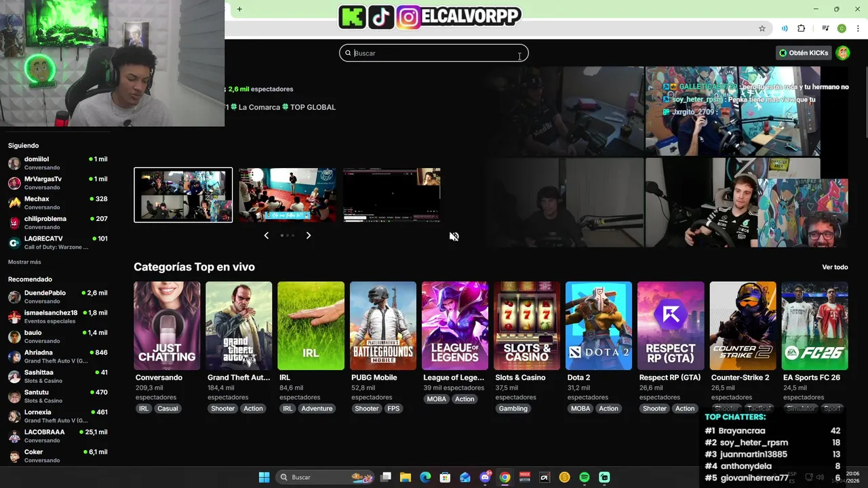Viewport: 868px width, 488px height.
Task: Open chiliproblema followed channel
Action: 58,222
